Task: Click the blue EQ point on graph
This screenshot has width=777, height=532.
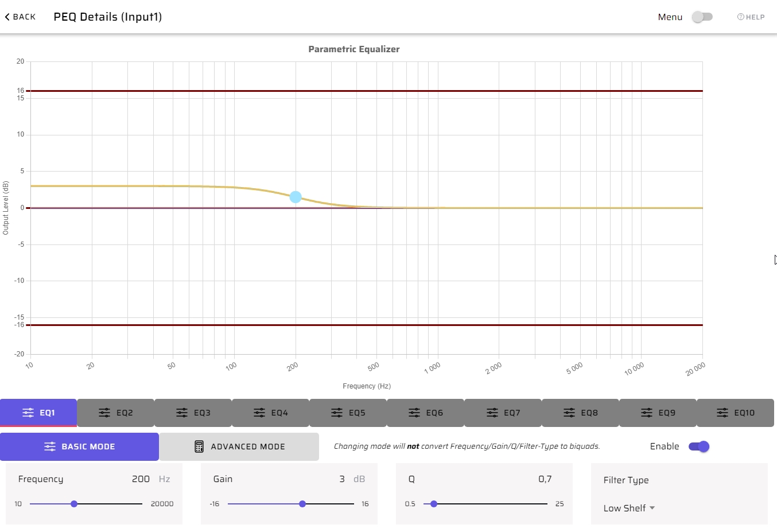Action: pos(296,197)
